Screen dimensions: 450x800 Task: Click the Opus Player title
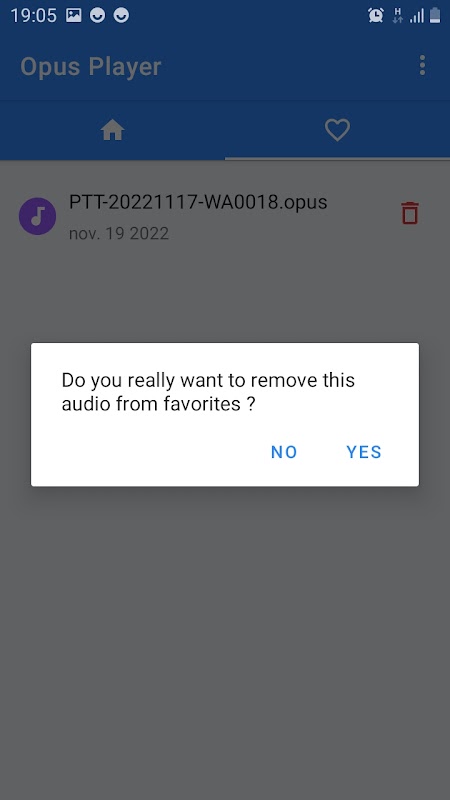91,67
